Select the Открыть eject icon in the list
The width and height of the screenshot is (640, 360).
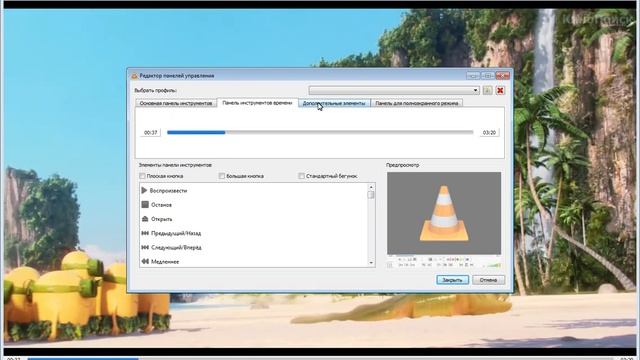pos(145,219)
